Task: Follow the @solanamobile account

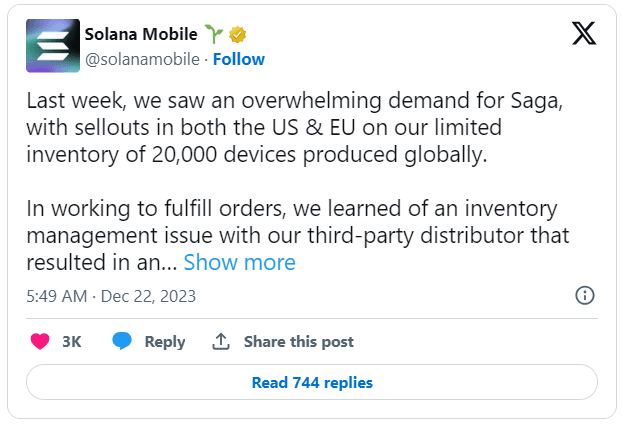Action: 239,59
